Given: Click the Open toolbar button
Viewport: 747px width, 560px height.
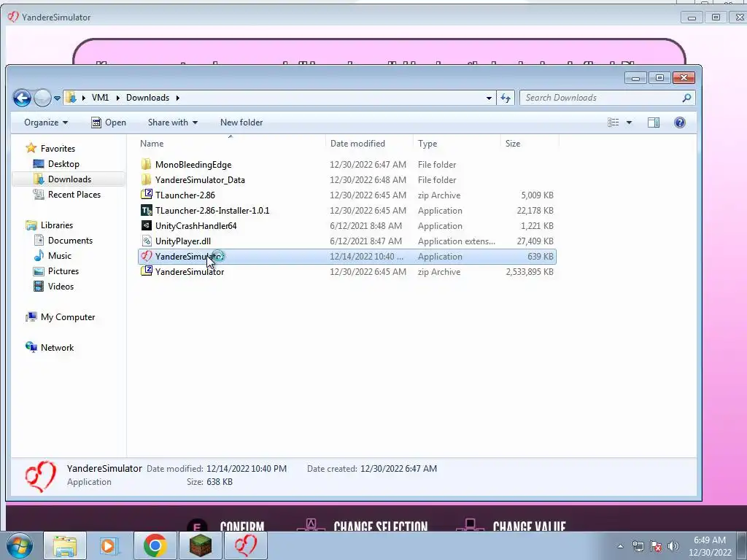Looking at the screenshot, I should pos(109,122).
